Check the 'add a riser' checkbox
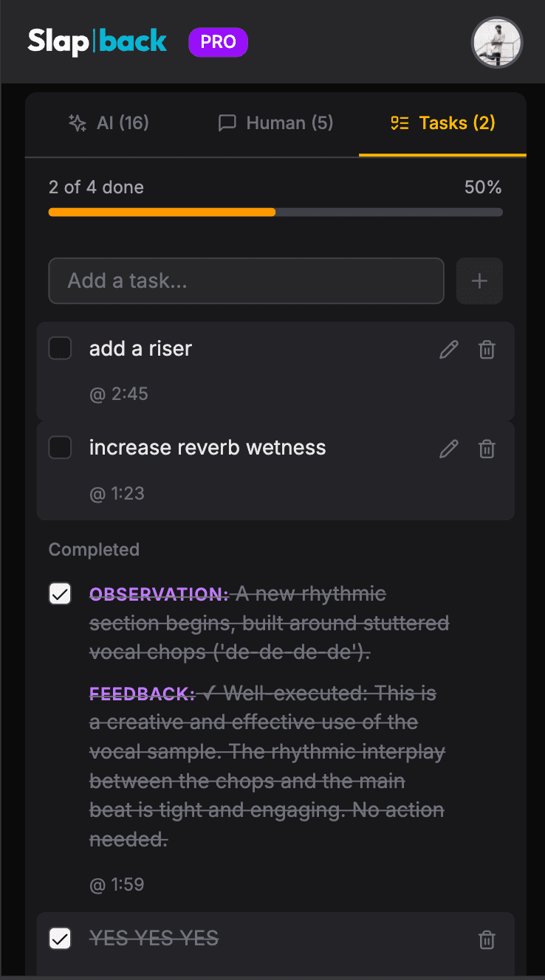 (60, 348)
